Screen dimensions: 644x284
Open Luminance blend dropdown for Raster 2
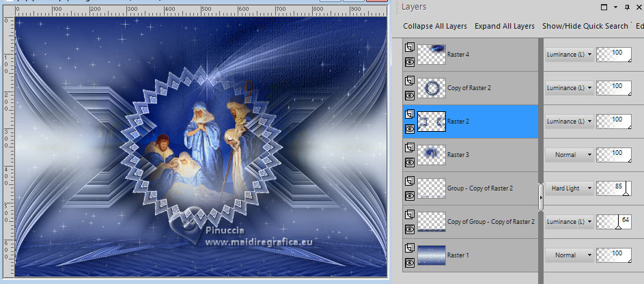570,122
